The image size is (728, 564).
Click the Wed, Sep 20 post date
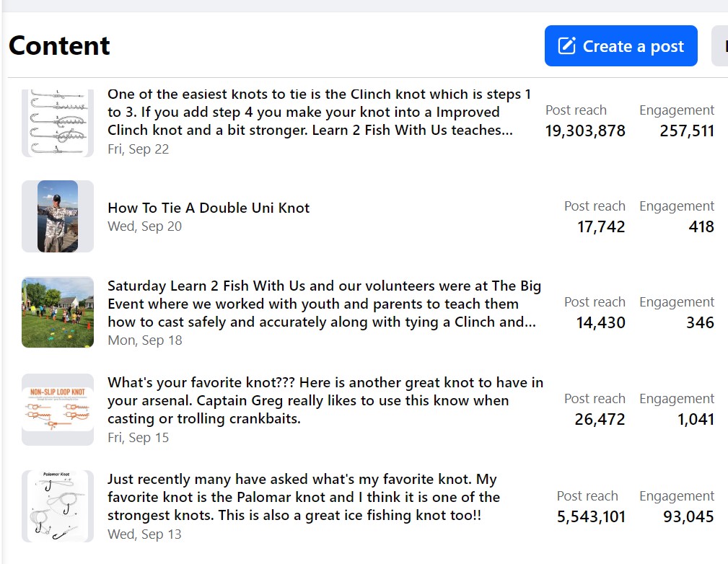point(144,226)
